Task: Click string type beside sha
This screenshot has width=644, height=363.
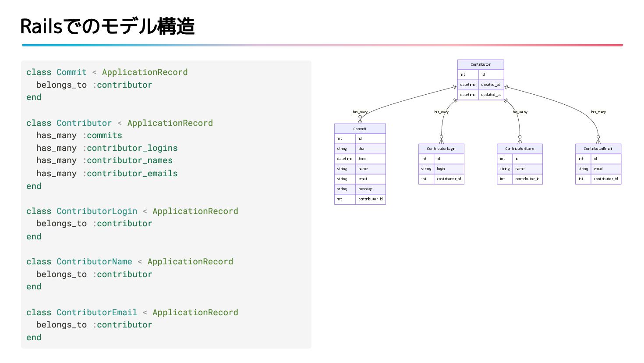Action: (x=345, y=149)
